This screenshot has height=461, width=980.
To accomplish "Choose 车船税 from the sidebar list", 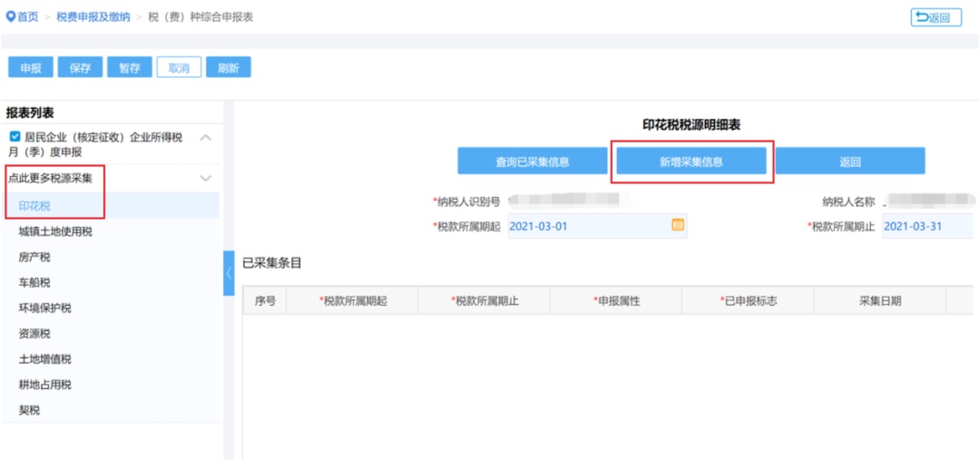I will pyautogui.click(x=34, y=282).
